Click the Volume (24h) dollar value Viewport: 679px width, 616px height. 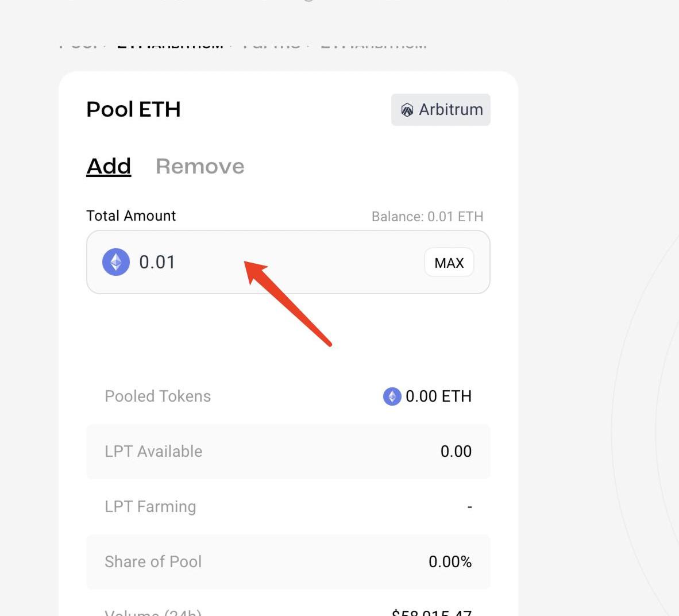tap(431, 613)
